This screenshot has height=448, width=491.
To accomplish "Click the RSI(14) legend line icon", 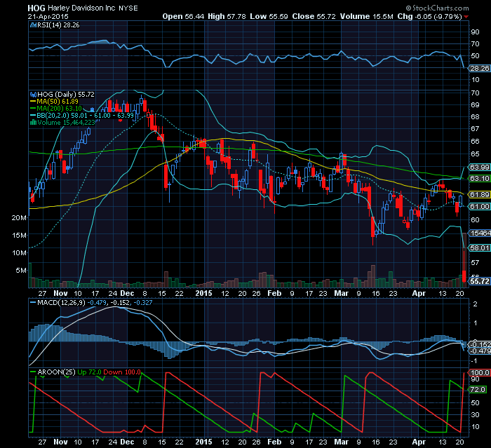I will point(33,25).
